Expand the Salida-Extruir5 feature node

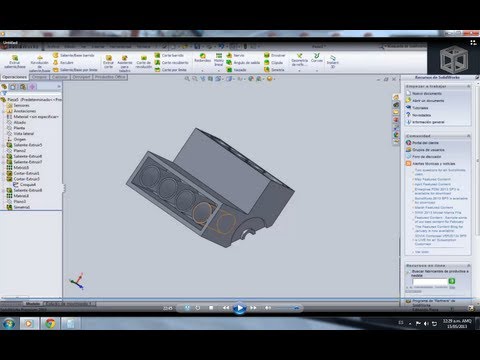(4, 145)
